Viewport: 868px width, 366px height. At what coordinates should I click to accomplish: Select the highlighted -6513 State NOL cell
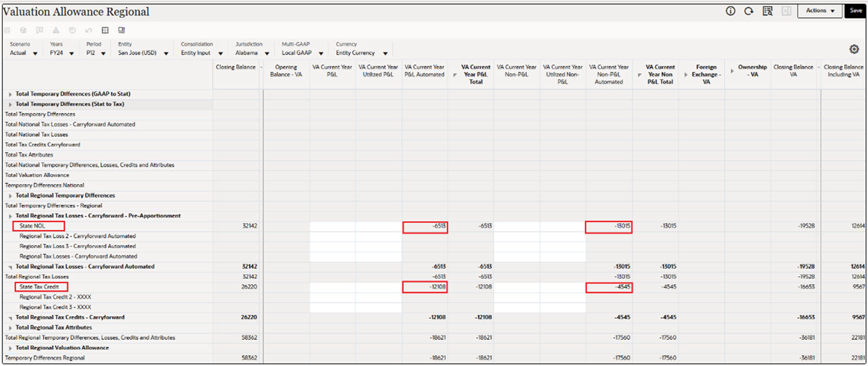click(x=425, y=226)
